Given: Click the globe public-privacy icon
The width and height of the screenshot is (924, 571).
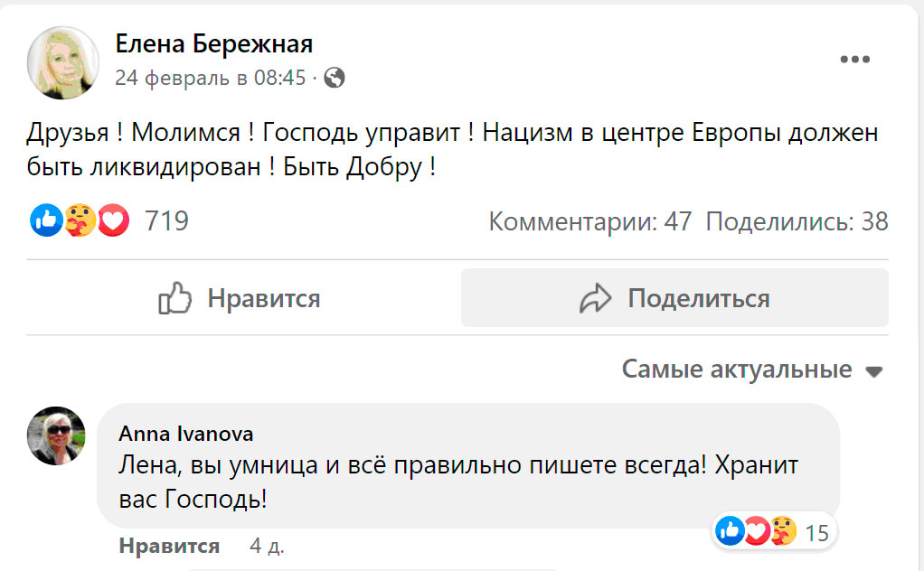Looking at the screenshot, I should point(335,78).
